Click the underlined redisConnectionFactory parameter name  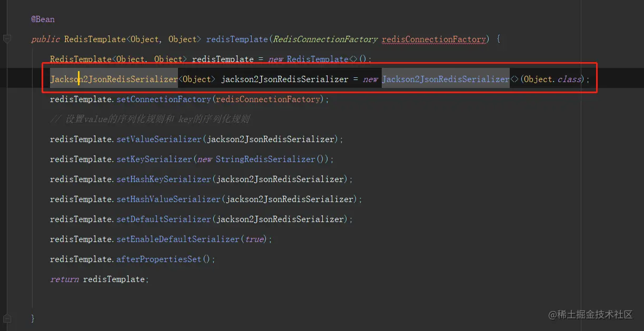[434, 39]
